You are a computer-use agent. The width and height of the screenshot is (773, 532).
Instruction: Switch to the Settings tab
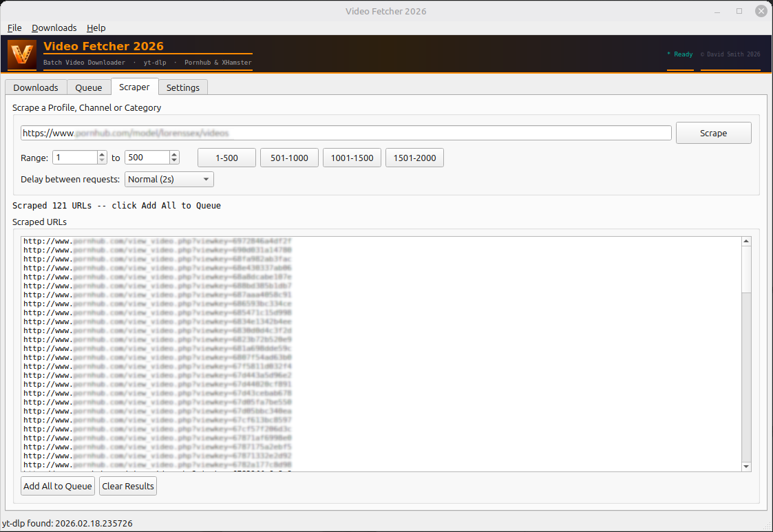[x=183, y=87]
